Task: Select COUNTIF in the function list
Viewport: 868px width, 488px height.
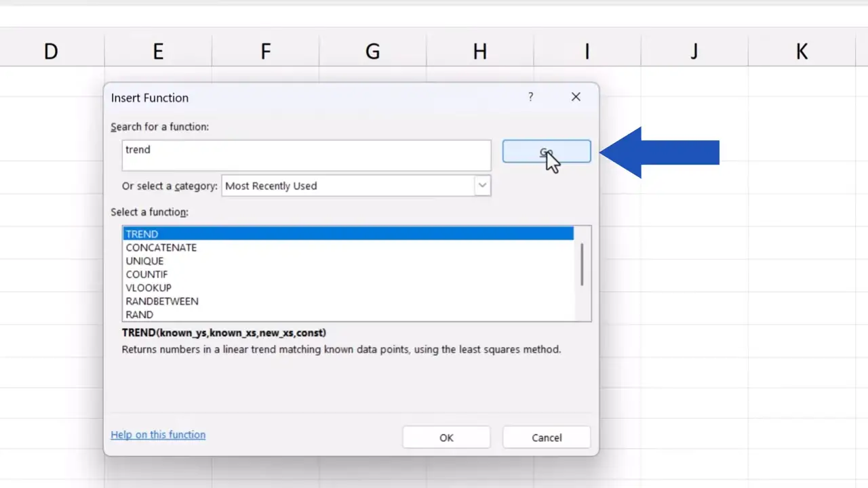Action: (x=146, y=274)
